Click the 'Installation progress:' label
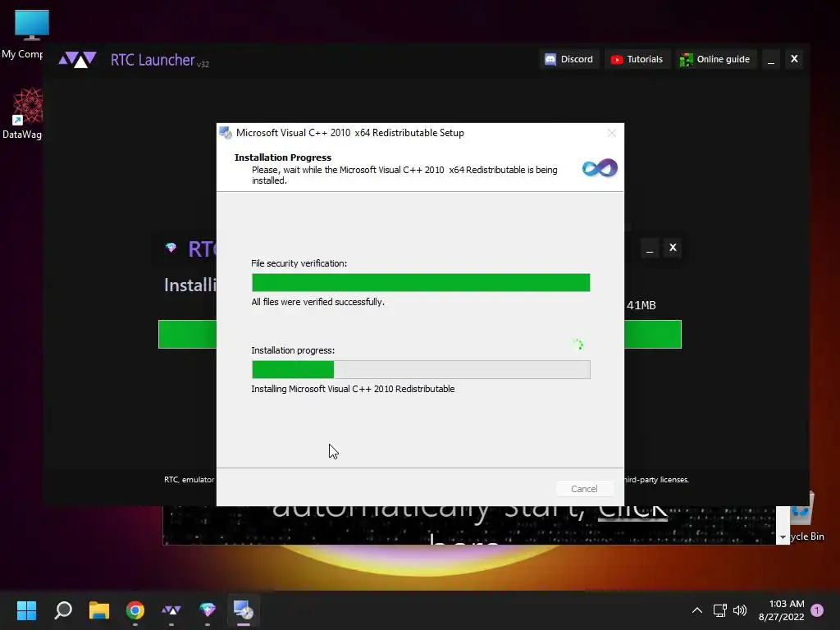The height and width of the screenshot is (630, 840). point(293,350)
